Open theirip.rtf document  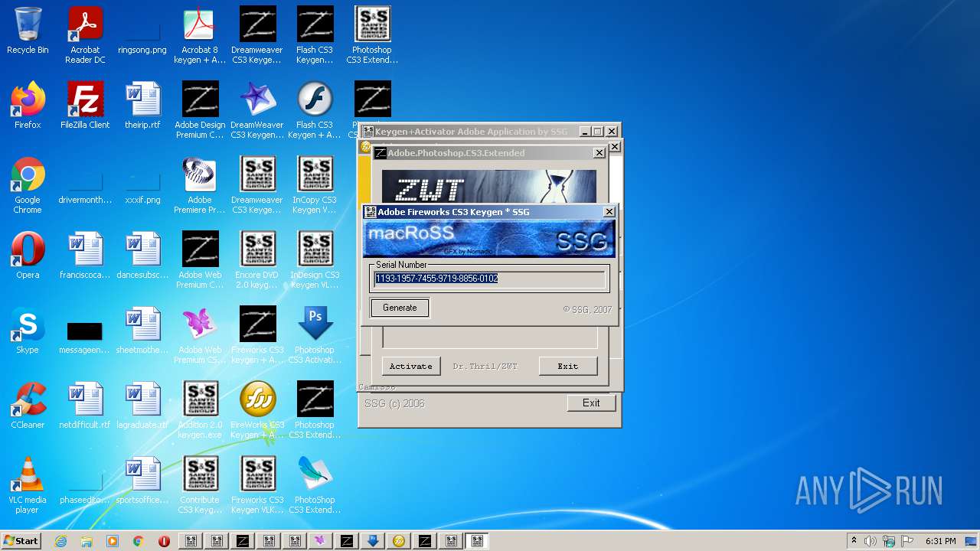pyautogui.click(x=142, y=106)
